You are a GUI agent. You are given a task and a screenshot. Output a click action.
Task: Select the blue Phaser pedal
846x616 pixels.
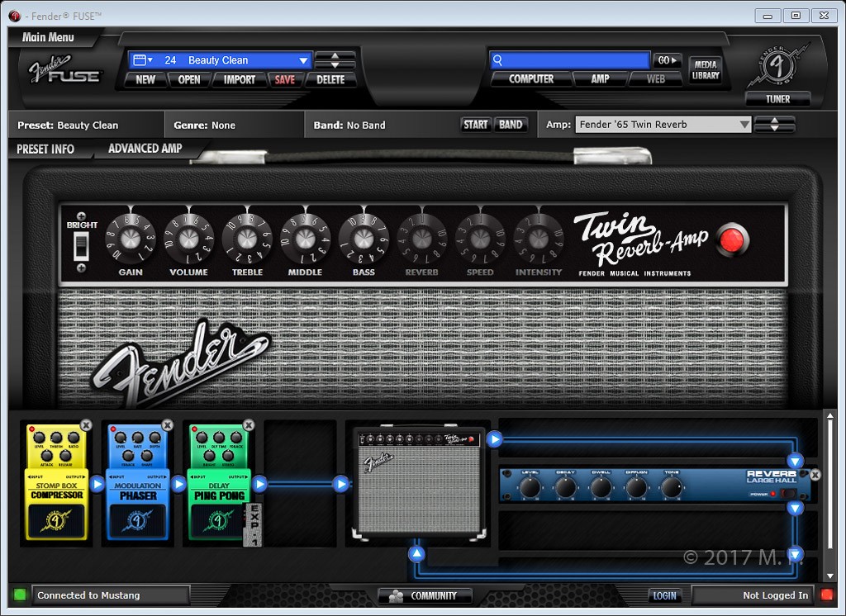[x=138, y=481]
